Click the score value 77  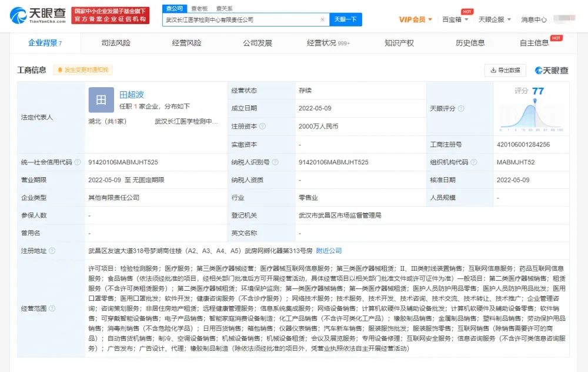tap(538, 91)
